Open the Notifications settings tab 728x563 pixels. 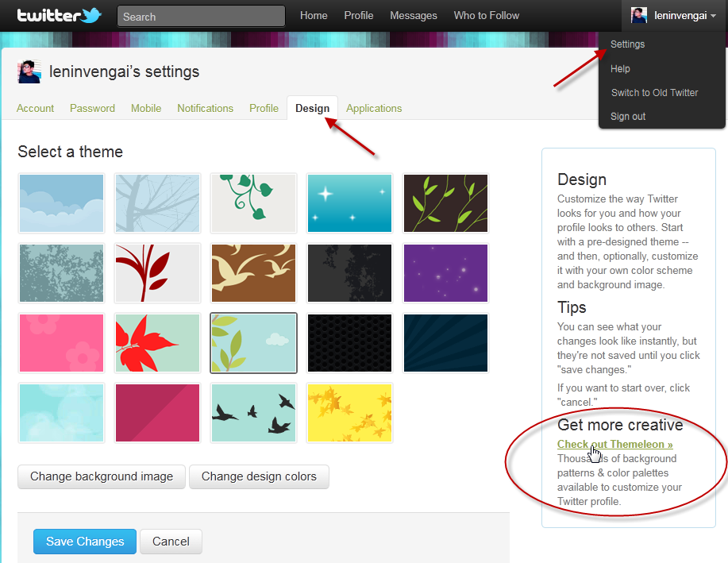205,108
